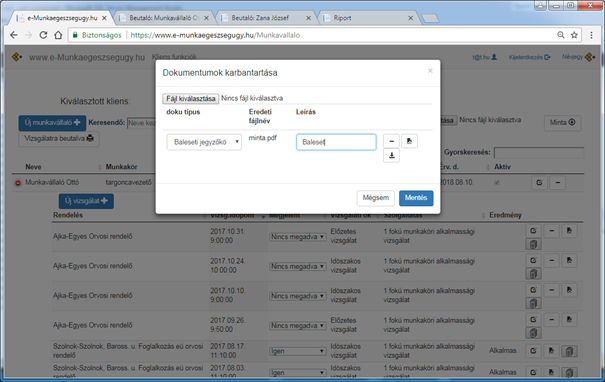Edit the 2017.10.24. examination

click(x=534, y=260)
